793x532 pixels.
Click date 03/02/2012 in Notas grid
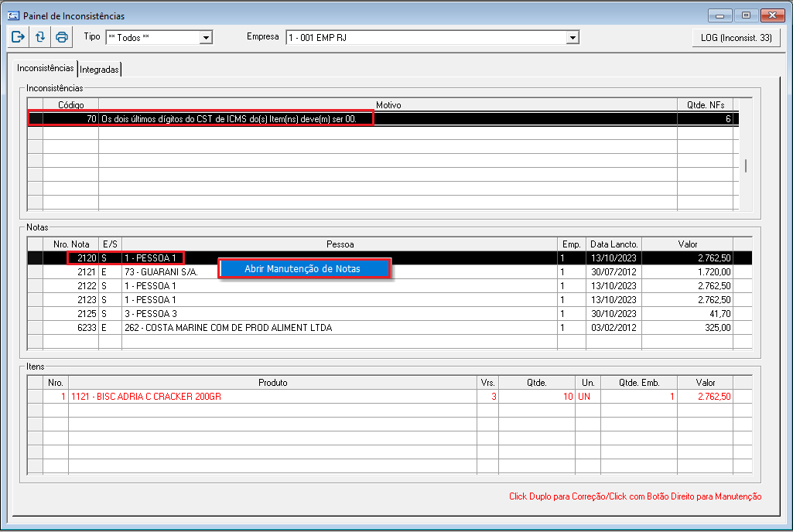tap(614, 328)
